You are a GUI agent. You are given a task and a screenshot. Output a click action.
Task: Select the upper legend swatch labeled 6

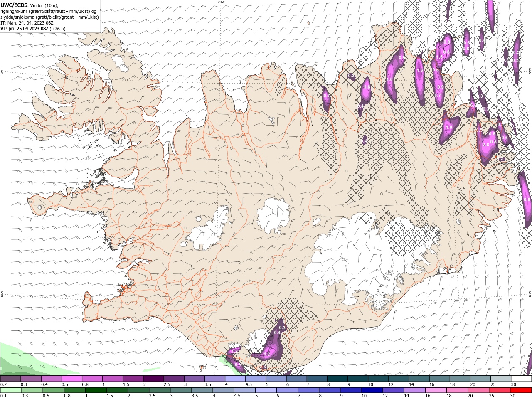[296, 379]
